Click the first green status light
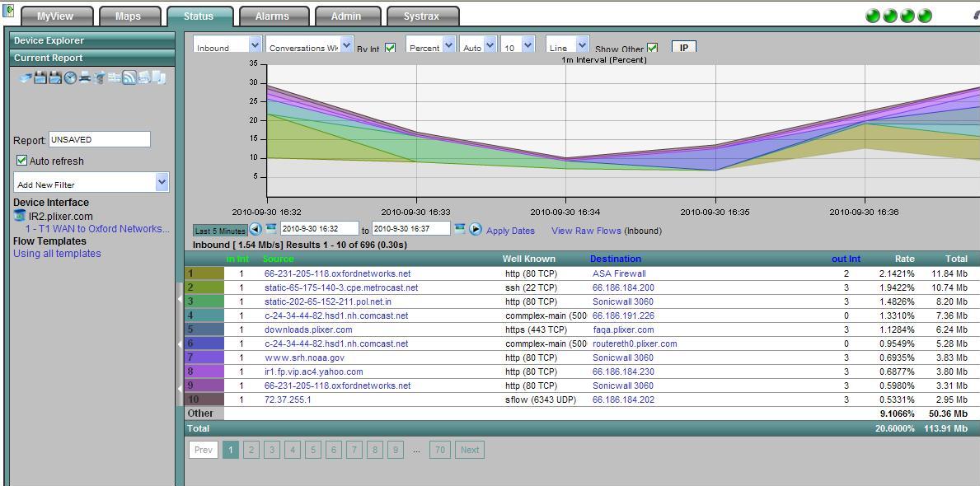 point(873,16)
